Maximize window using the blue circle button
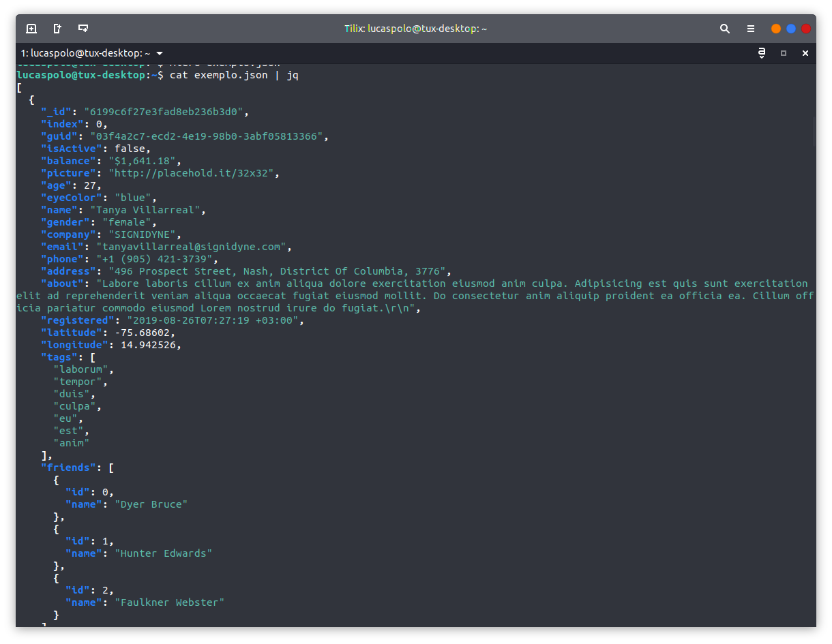Screen dimensions: 832x644 point(791,29)
